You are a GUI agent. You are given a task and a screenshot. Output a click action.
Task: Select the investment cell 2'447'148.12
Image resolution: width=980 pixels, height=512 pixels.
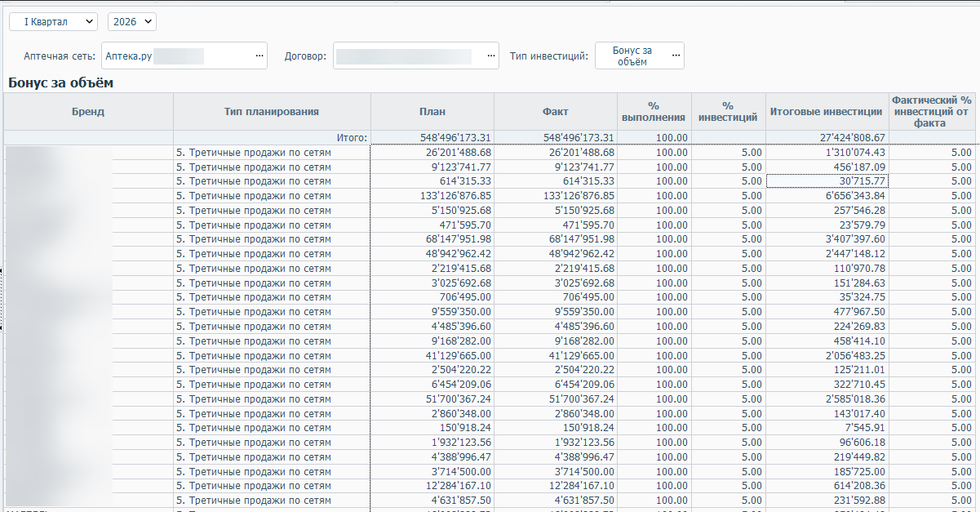[x=827, y=254]
